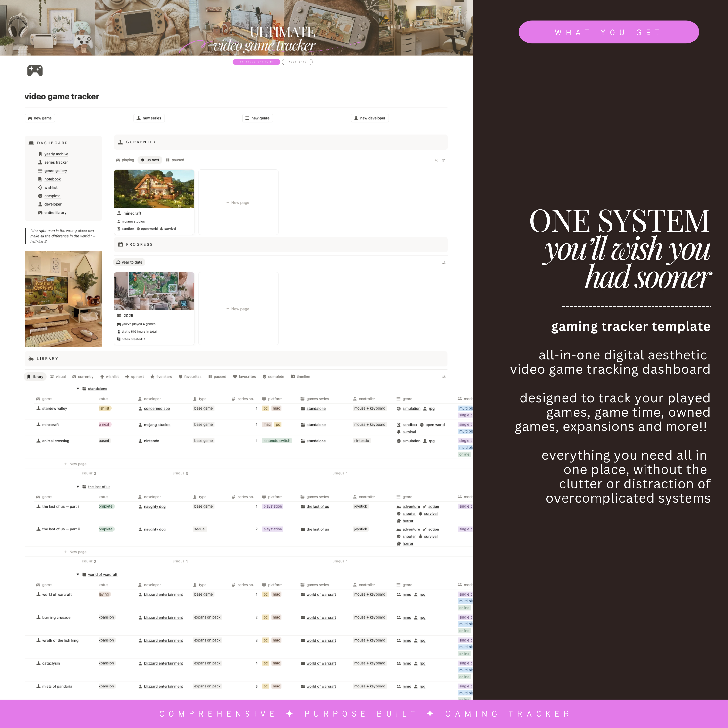Open animal crossing row
Image resolution: width=728 pixels, height=728 pixels.
[56, 441]
